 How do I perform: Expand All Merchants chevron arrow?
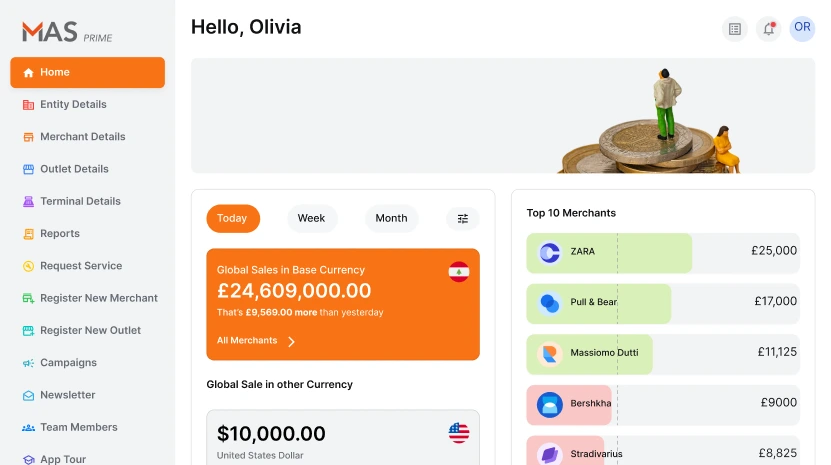(291, 341)
